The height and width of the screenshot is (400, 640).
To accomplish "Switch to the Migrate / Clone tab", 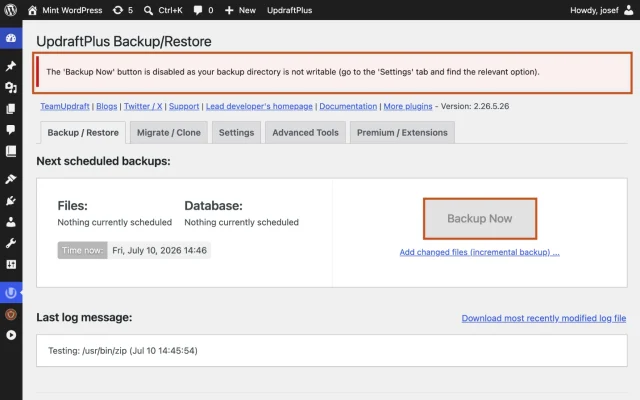I will point(169,133).
